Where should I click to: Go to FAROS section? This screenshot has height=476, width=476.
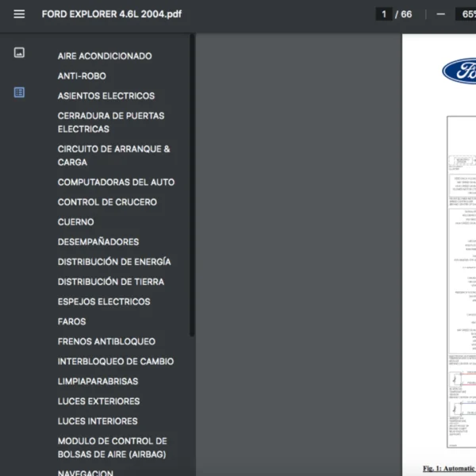(72, 321)
